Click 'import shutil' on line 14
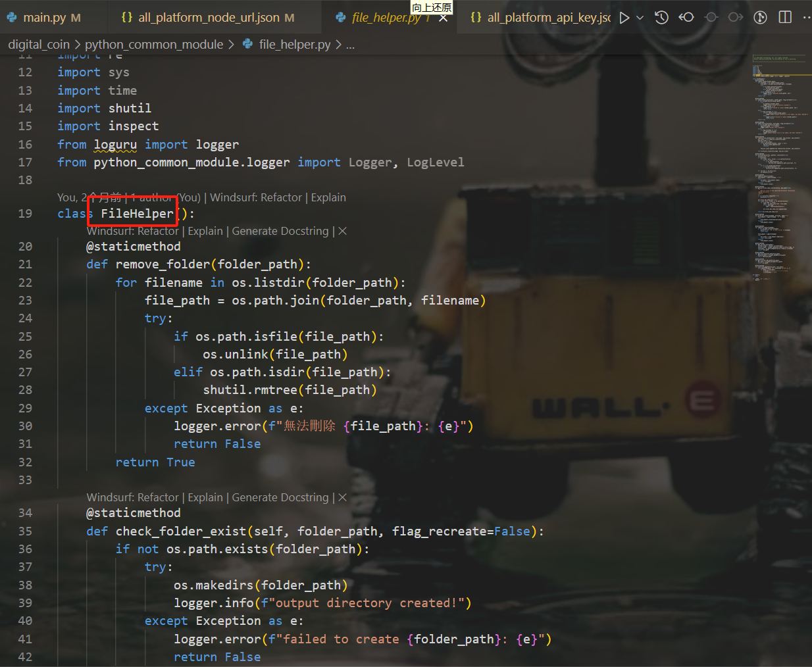 [104, 108]
